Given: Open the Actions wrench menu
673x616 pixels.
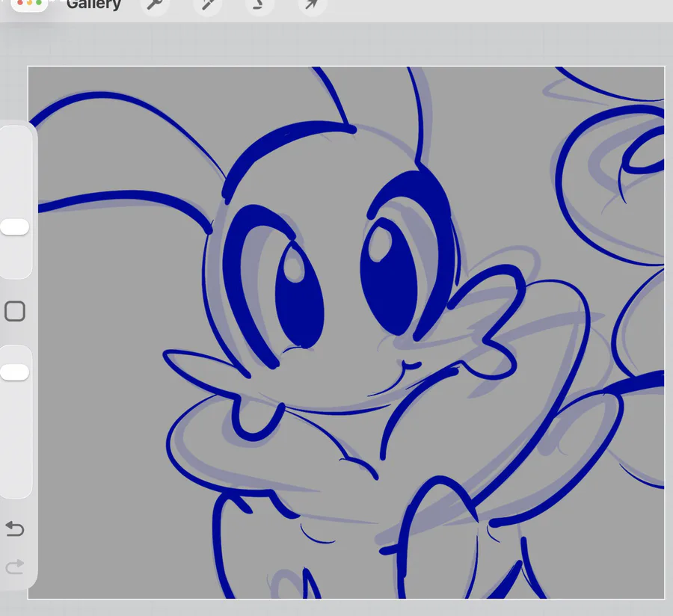Looking at the screenshot, I should click(x=155, y=4).
